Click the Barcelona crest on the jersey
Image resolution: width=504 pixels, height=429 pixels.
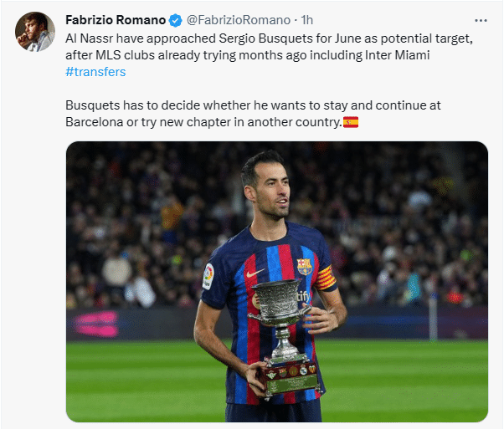(x=304, y=265)
